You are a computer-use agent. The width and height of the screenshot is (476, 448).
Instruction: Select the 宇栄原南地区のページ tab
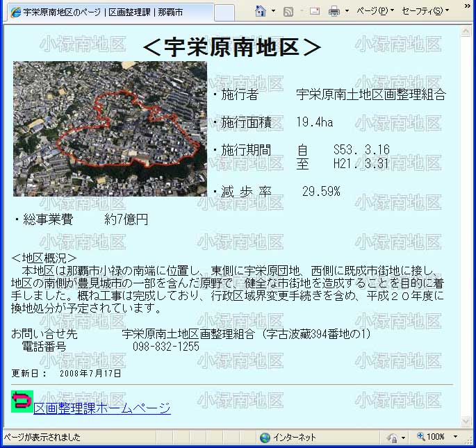coord(109,13)
